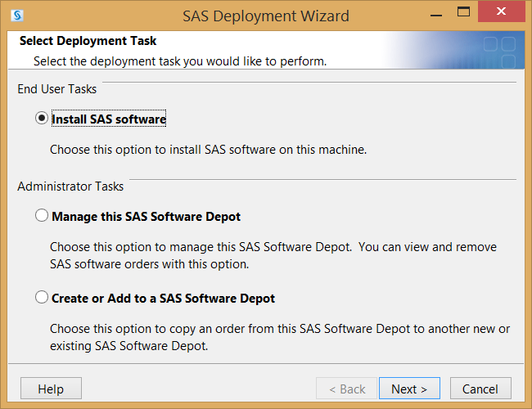Select the Install SAS software radio circle
Image resolution: width=532 pixels, height=409 pixels.
tap(42, 118)
